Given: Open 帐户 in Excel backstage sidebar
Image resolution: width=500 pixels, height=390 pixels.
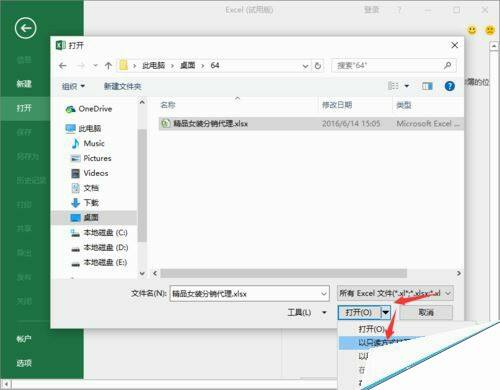Looking at the screenshot, I should pos(24,339).
